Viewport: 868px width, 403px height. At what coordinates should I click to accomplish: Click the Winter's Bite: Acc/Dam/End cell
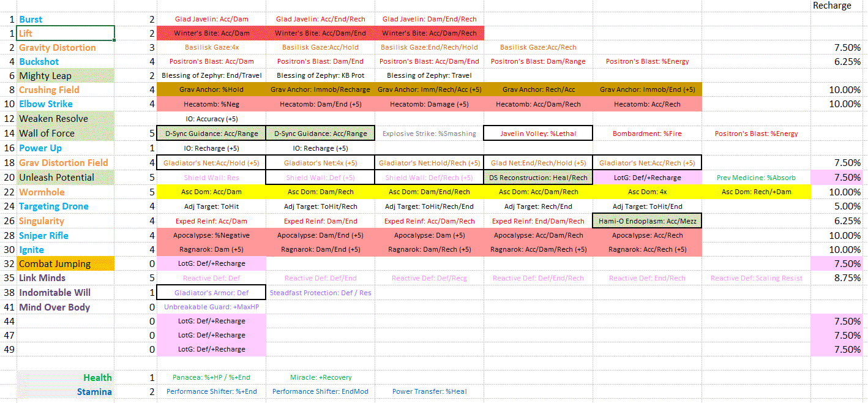click(320, 33)
